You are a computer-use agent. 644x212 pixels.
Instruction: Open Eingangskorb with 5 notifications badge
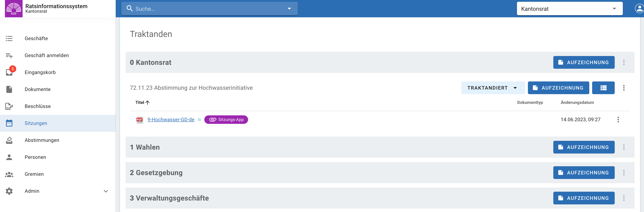click(x=40, y=72)
